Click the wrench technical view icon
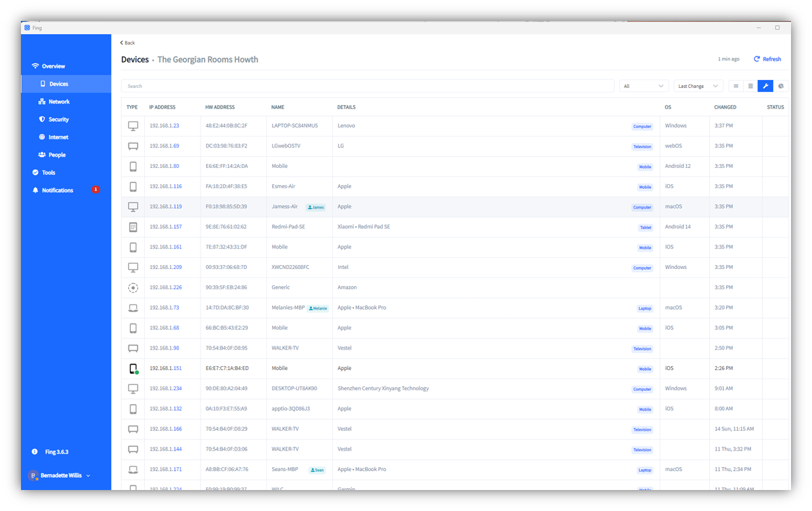The width and height of the screenshot is (812, 511). click(x=765, y=86)
